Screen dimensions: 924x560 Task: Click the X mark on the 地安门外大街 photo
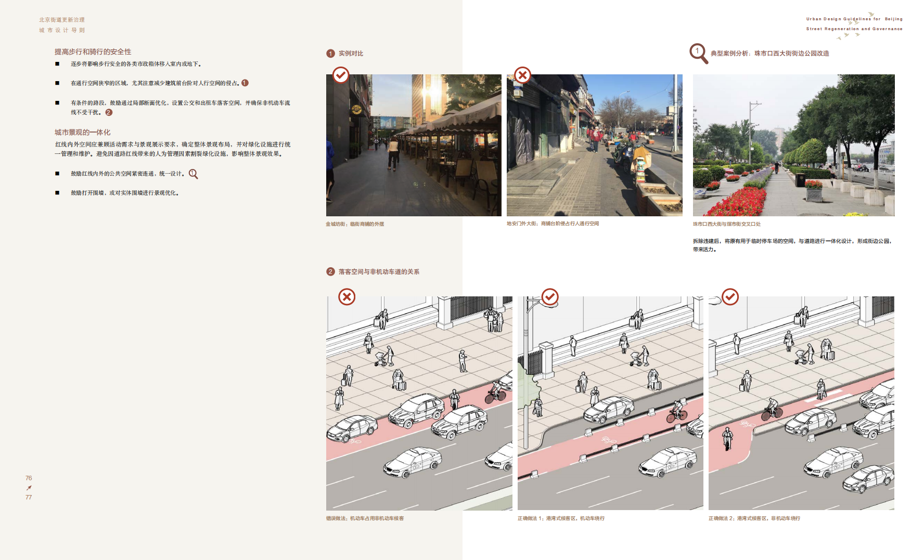pyautogui.click(x=522, y=75)
